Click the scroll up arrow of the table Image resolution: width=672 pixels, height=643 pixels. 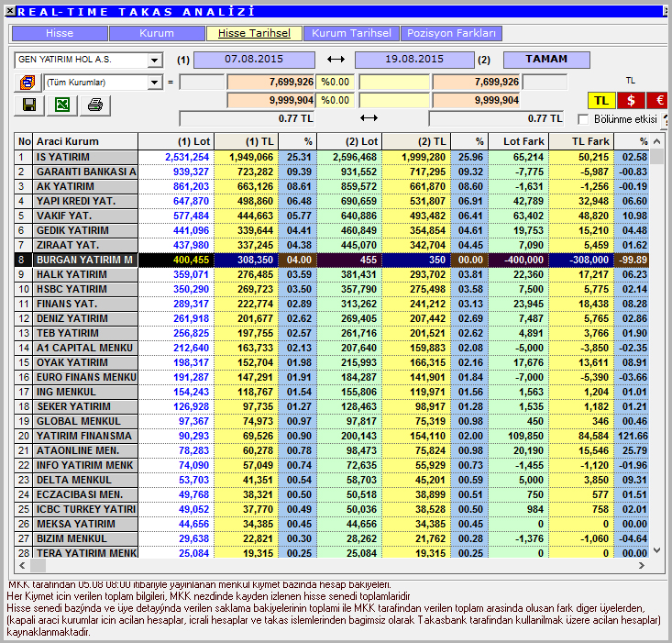pos(656,141)
